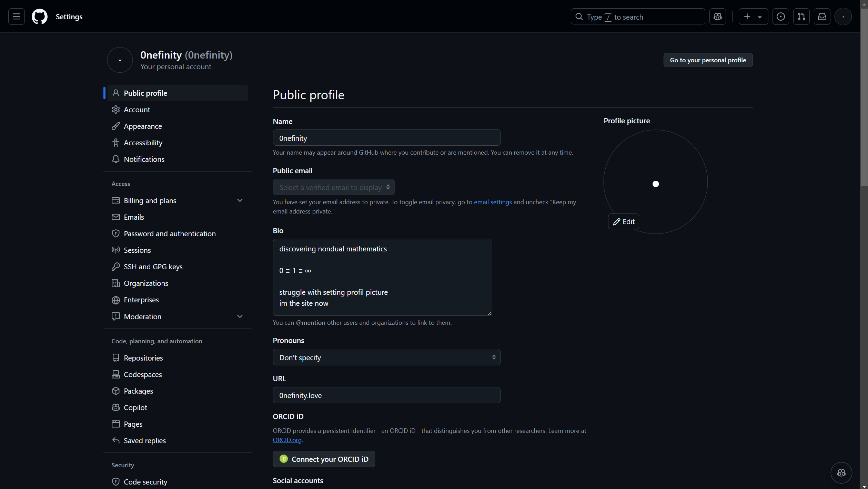Open Pages settings
868x489 pixels.
click(x=178, y=424)
